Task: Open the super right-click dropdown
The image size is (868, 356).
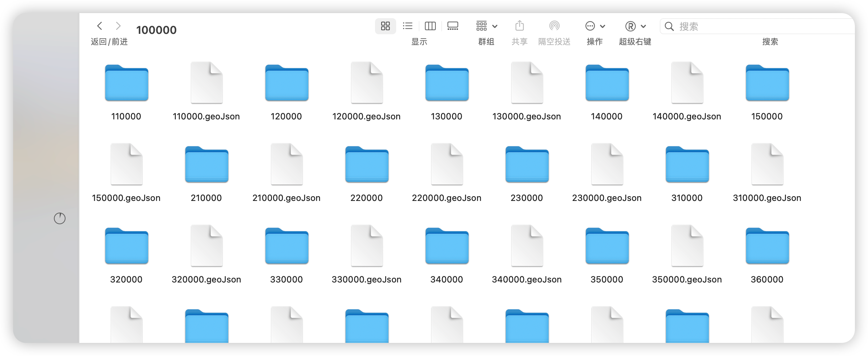Action: click(x=635, y=26)
